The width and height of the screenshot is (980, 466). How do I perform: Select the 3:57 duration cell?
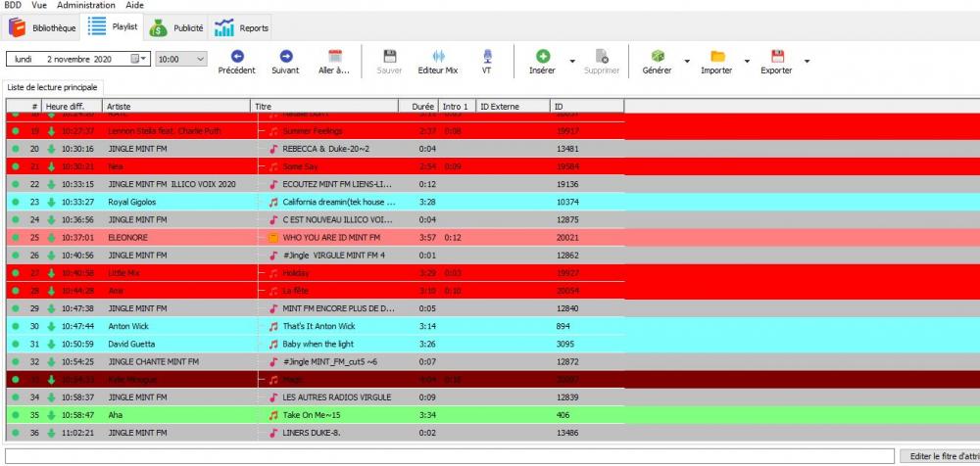point(427,238)
